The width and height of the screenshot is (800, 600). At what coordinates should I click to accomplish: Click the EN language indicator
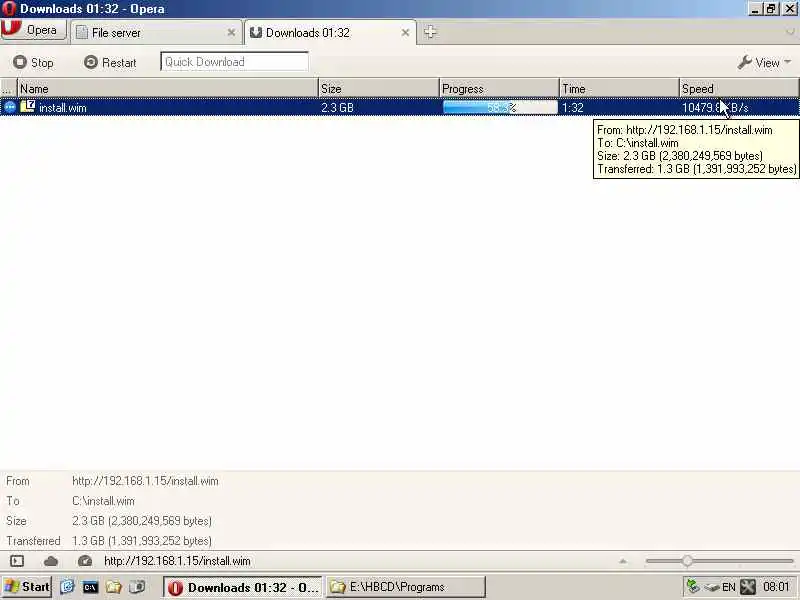coord(729,587)
